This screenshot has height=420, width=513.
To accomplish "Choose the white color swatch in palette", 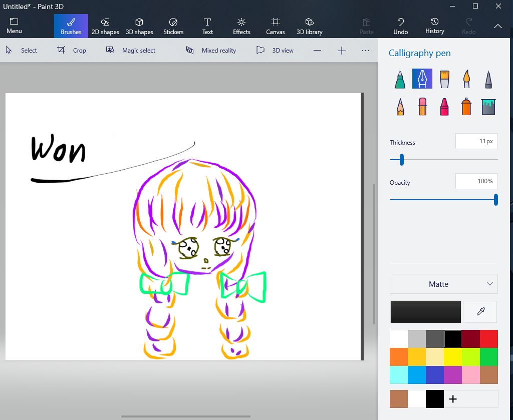I will point(399,339).
